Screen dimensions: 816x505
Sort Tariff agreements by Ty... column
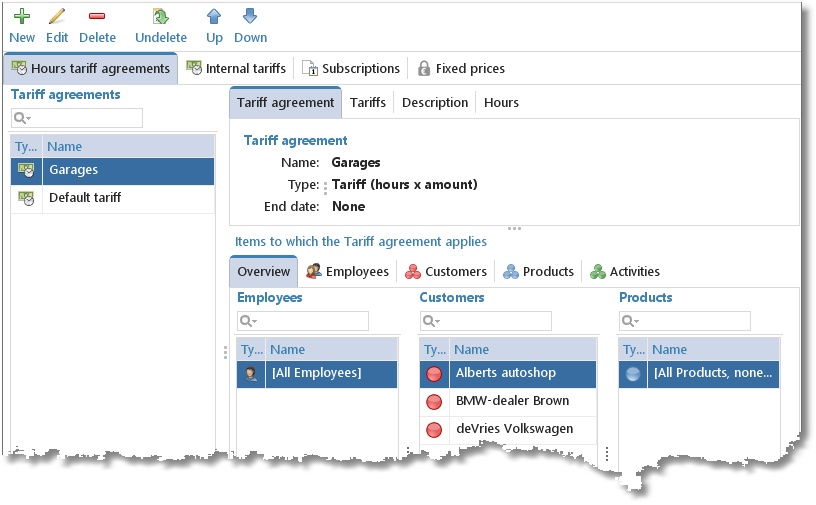point(27,147)
